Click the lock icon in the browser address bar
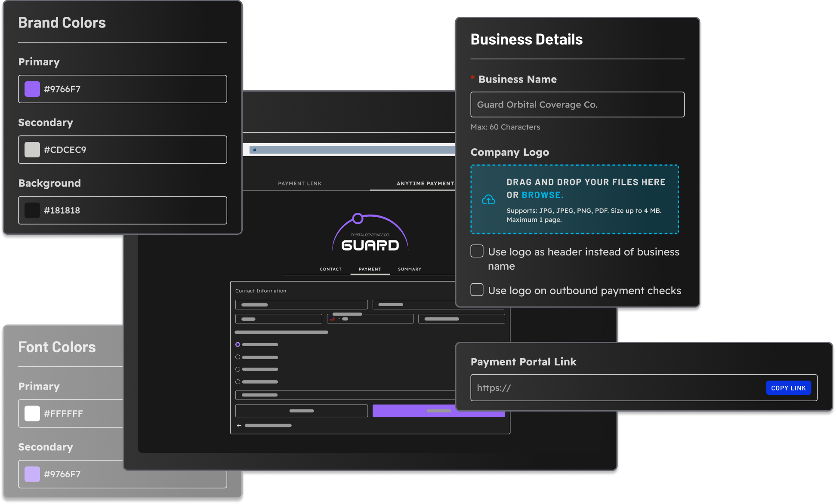The height and width of the screenshot is (504, 836). [x=255, y=150]
